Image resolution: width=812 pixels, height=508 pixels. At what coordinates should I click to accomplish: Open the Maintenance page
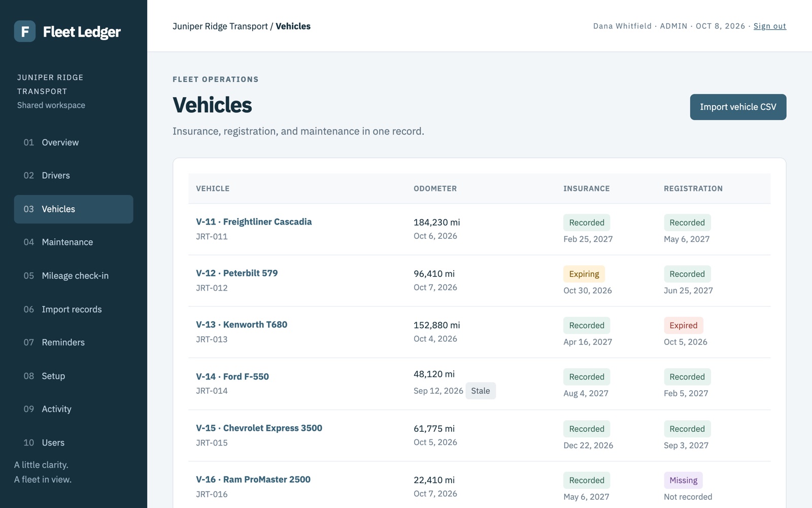point(74,242)
